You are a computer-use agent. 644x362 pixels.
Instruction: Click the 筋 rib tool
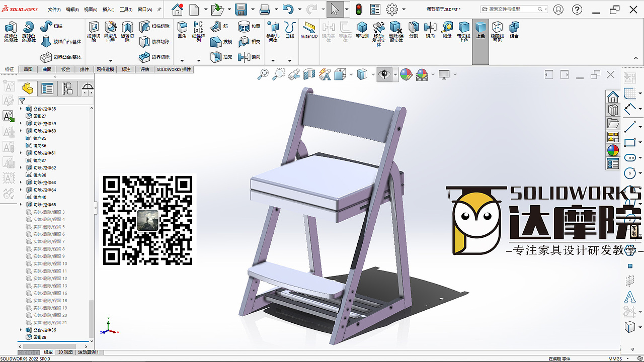219,26
